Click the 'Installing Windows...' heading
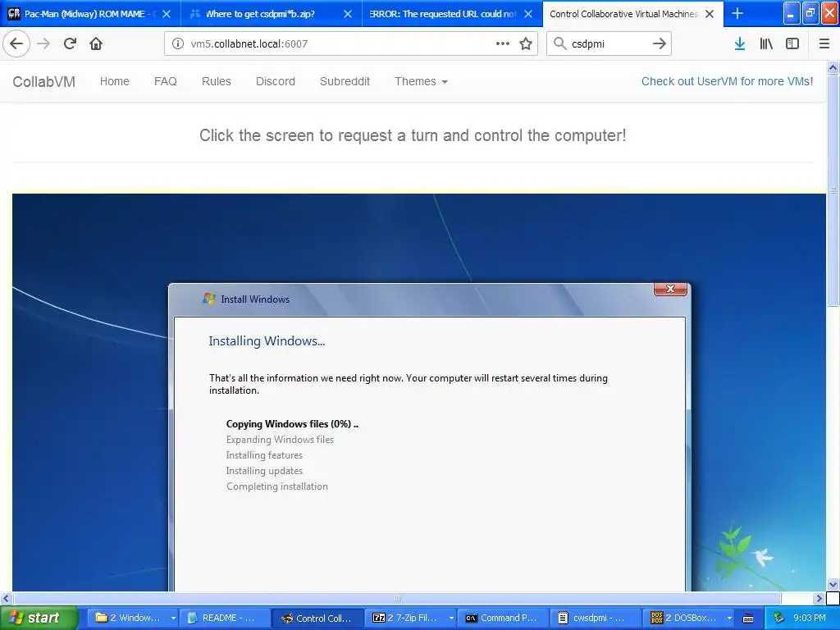Viewport: 840px width, 630px height. (267, 340)
